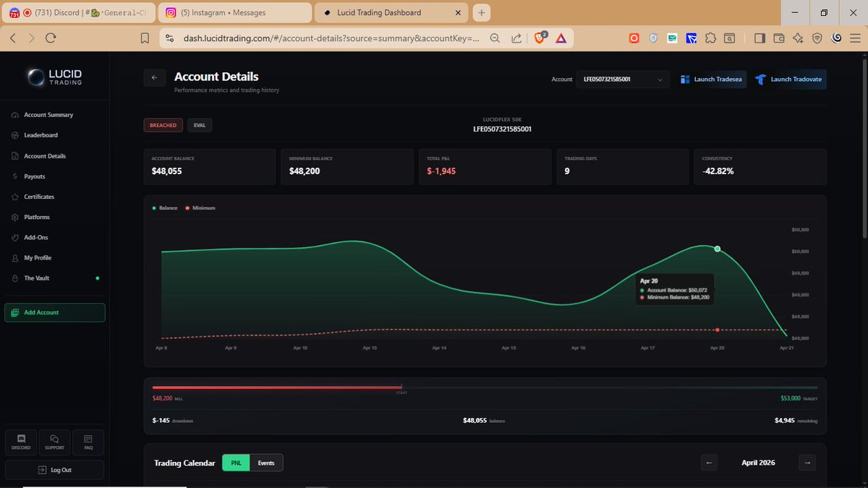
Task: Open the Brave VPN shield icon
Action: click(817, 38)
